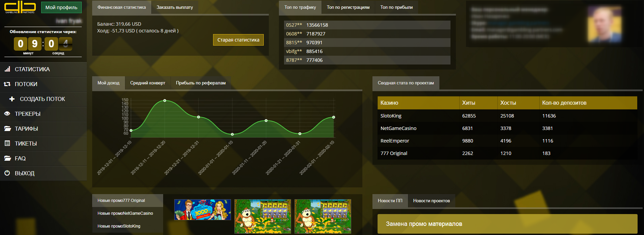Click the SlotoKing row in the table
Viewport: 644px width, 235px height.
(507, 116)
